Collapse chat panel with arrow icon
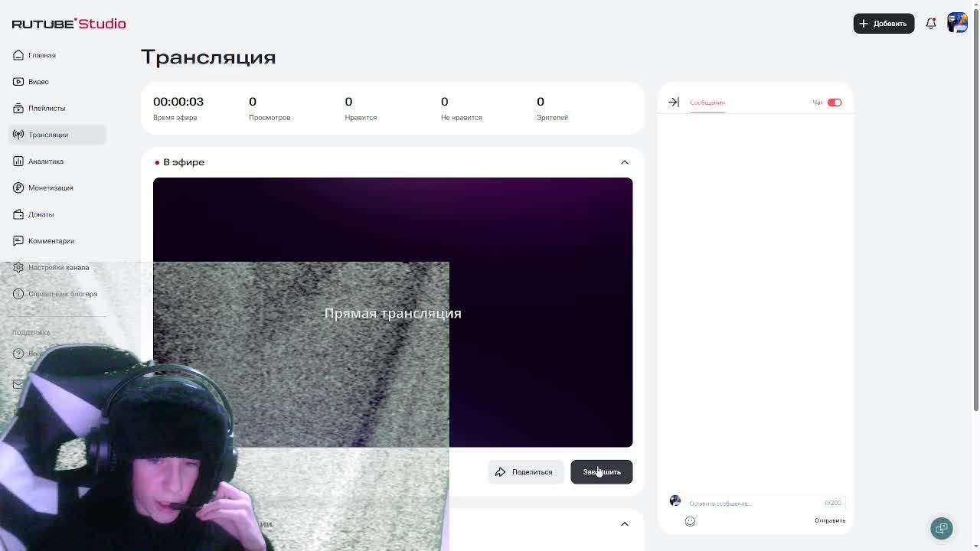Image resolution: width=980 pixels, height=551 pixels. pos(674,102)
